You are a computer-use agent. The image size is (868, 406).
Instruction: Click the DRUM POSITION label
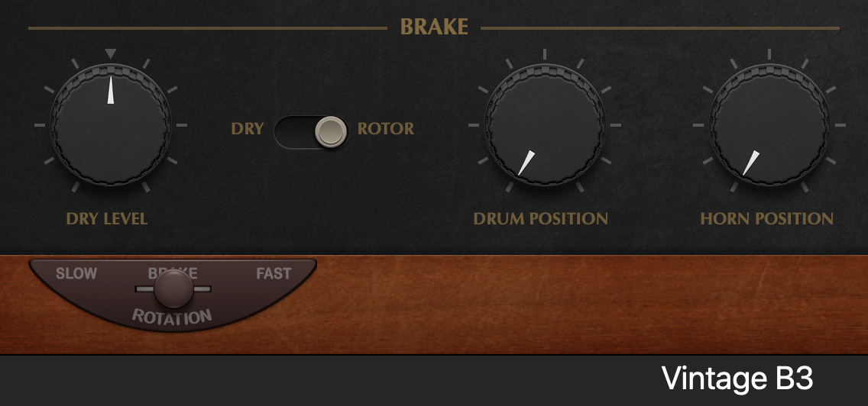[x=540, y=218]
